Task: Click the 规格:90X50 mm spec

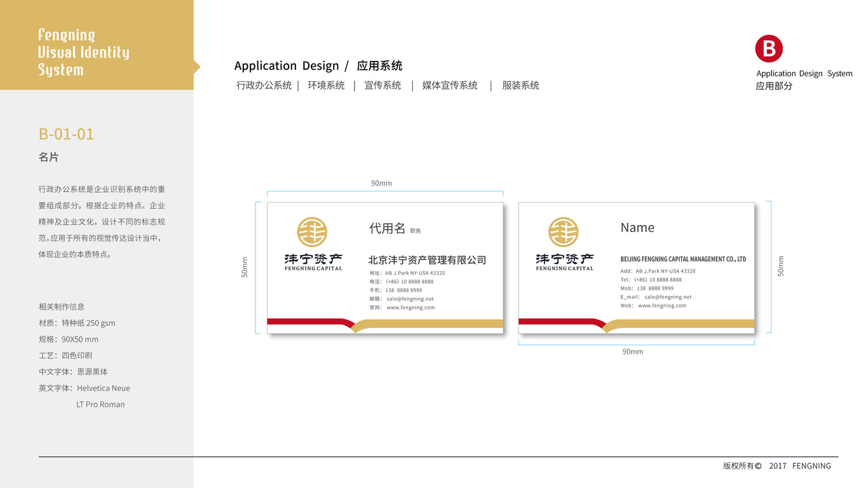Action: point(69,339)
